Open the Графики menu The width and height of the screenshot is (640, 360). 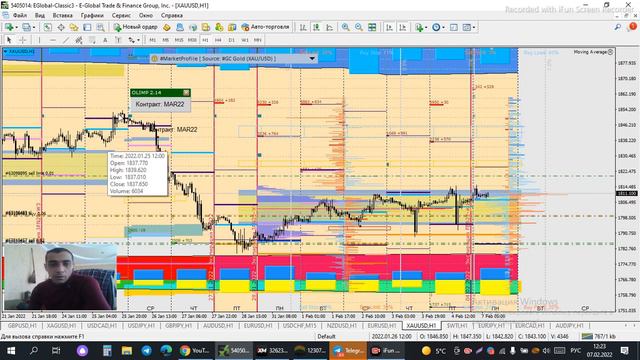click(92, 15)
